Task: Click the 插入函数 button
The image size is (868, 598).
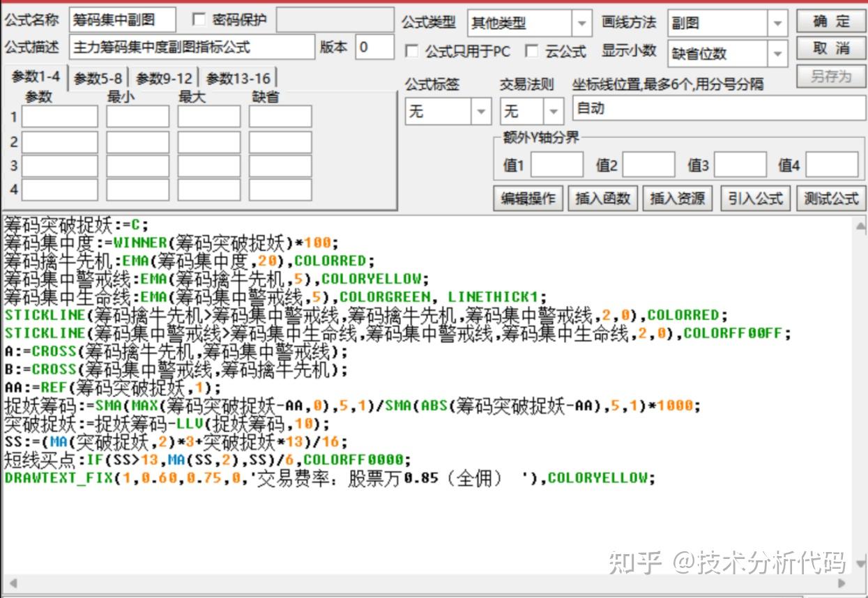Action: (x=602, y=199)
